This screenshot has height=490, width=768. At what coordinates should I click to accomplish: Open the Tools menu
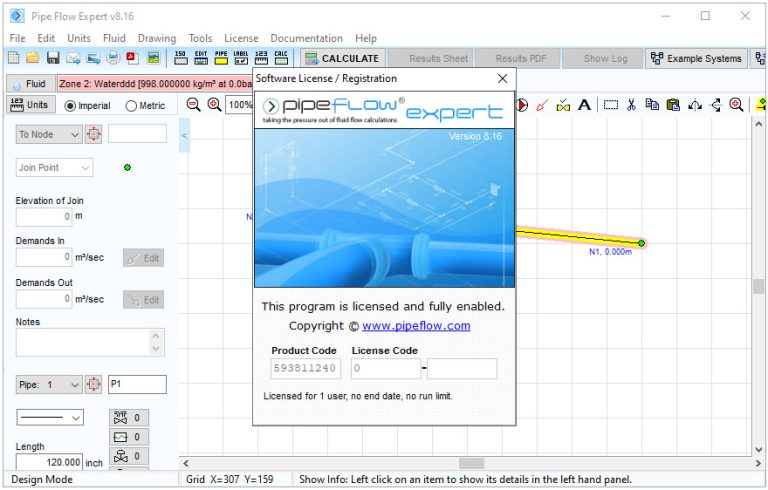click(x=200, y=38)
